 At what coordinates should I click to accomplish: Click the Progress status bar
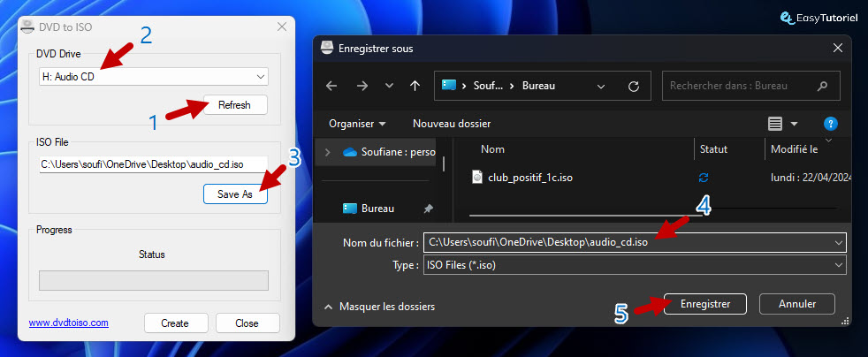pos(153,281)
